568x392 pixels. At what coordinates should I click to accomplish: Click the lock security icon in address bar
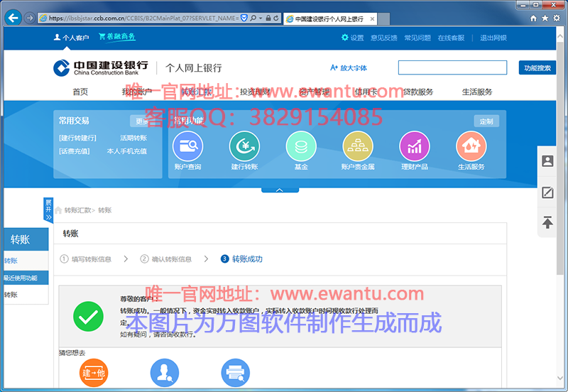tap(268, 18)
